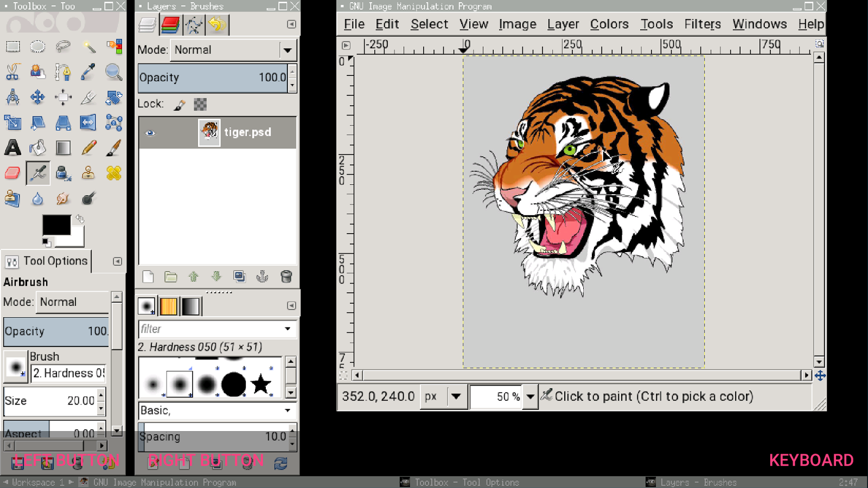Duplicate the tiger.psd layer
This screenshot has width=868, height=488.
[x=239, y=277]
